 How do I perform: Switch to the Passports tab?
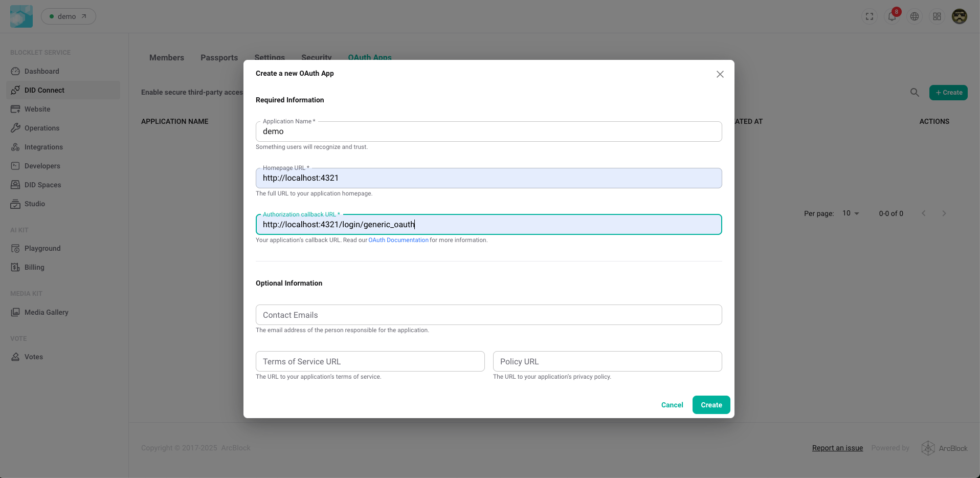click(x=219, y=58)
